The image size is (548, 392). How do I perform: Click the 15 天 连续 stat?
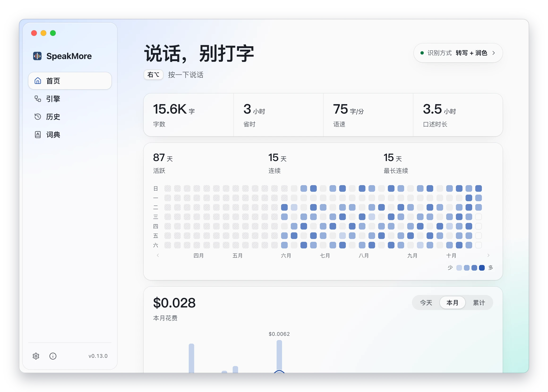click(278, 163)
